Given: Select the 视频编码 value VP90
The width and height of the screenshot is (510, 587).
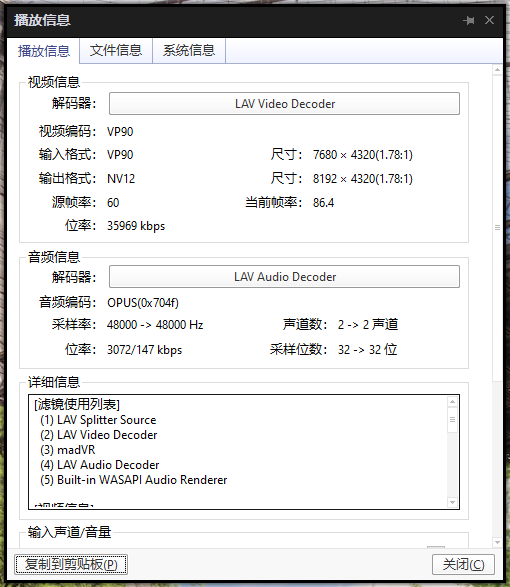Looking at the screenshot, I should click(x=120, y=132).
